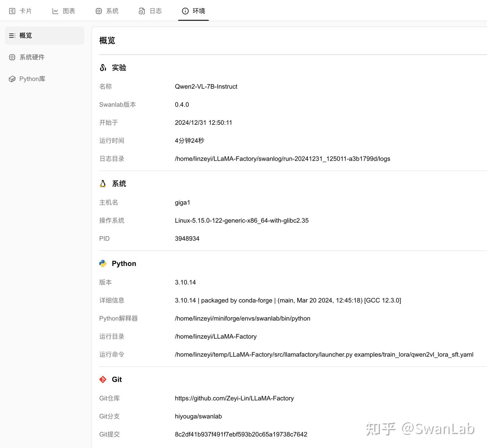Click the launcher.py run command value
The image size is (487, 448).
click(x=324, y=355)
